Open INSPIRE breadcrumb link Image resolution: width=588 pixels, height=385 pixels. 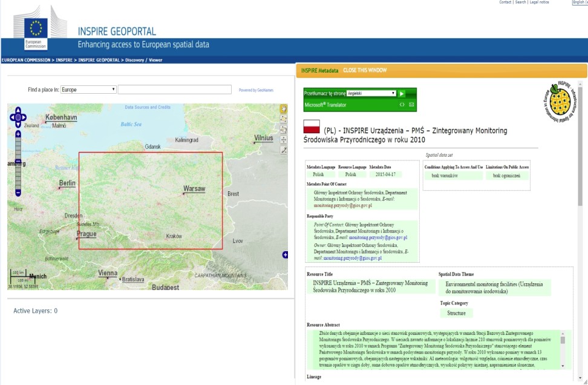pyautogui.click(x=64, y=60)
